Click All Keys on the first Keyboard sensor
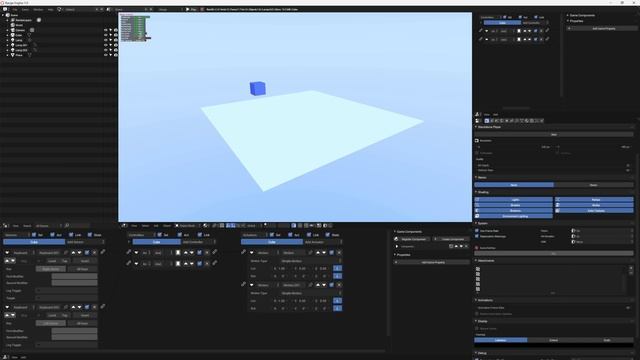Image resolution: width=640 pixels, height=360 pixels. coord(82,269)
